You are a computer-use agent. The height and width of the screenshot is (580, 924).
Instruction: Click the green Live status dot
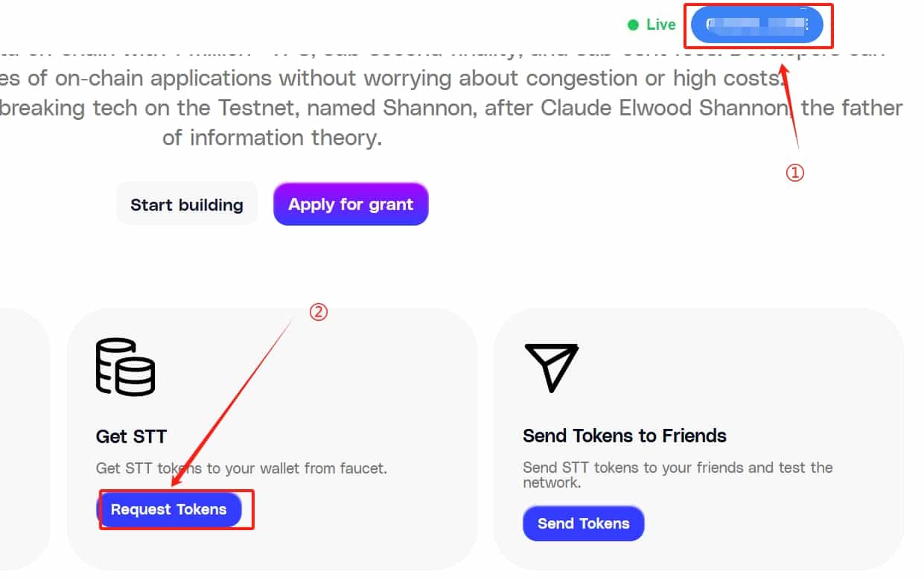point(633,25)
